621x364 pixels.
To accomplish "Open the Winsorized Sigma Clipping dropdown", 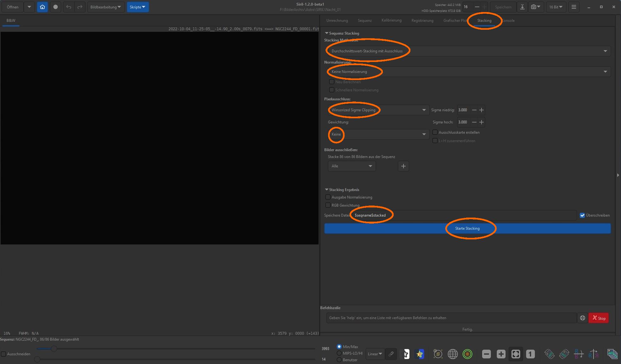I will pos(378,110).
